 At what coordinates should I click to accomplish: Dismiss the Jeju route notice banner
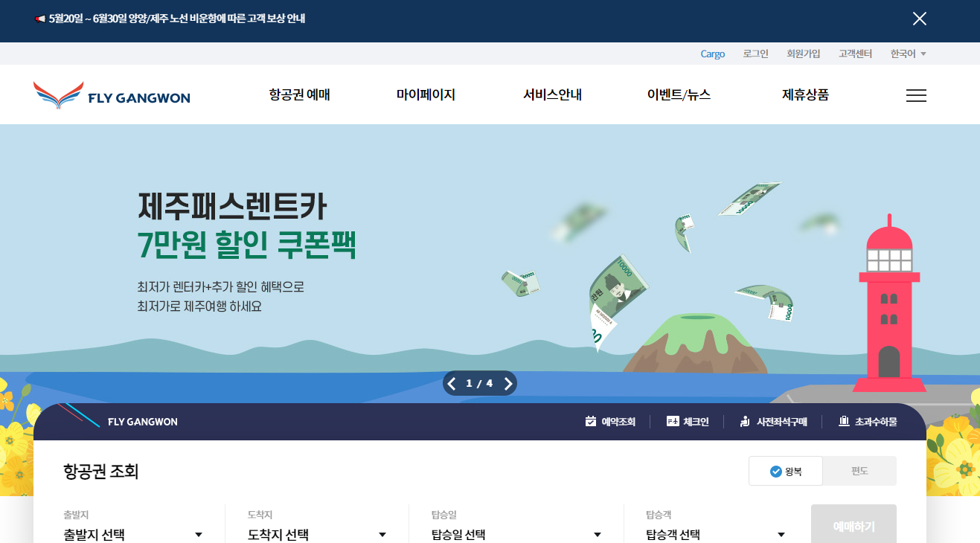tap(919, 19)
